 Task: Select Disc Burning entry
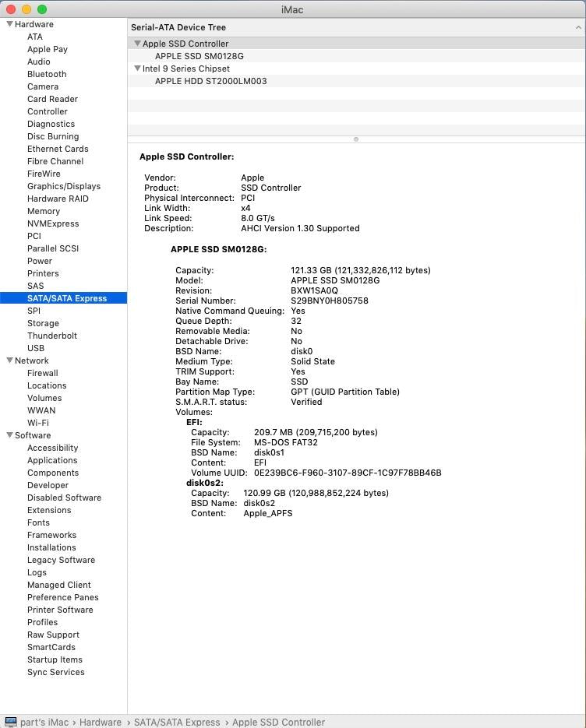[53, 136]
